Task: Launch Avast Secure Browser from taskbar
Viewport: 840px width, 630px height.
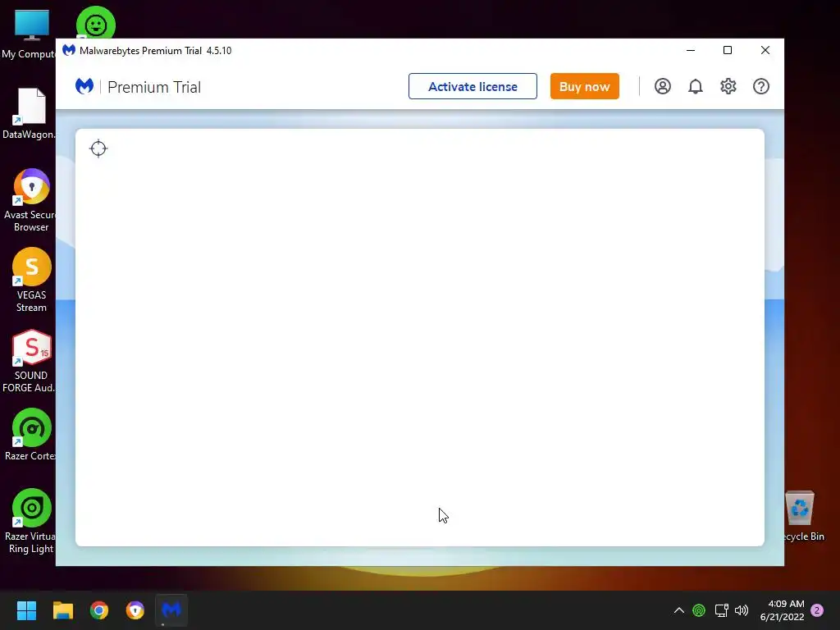Action: [135, 610]
